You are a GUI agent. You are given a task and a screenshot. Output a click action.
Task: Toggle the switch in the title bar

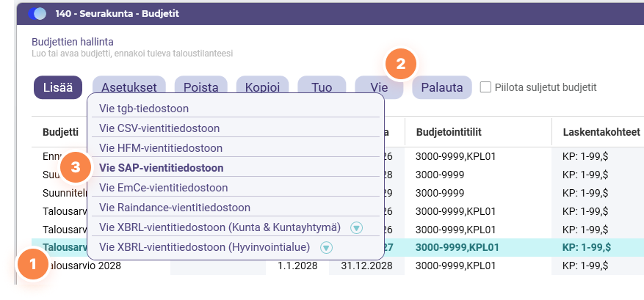pyautogui.click(x=37, y=14)
